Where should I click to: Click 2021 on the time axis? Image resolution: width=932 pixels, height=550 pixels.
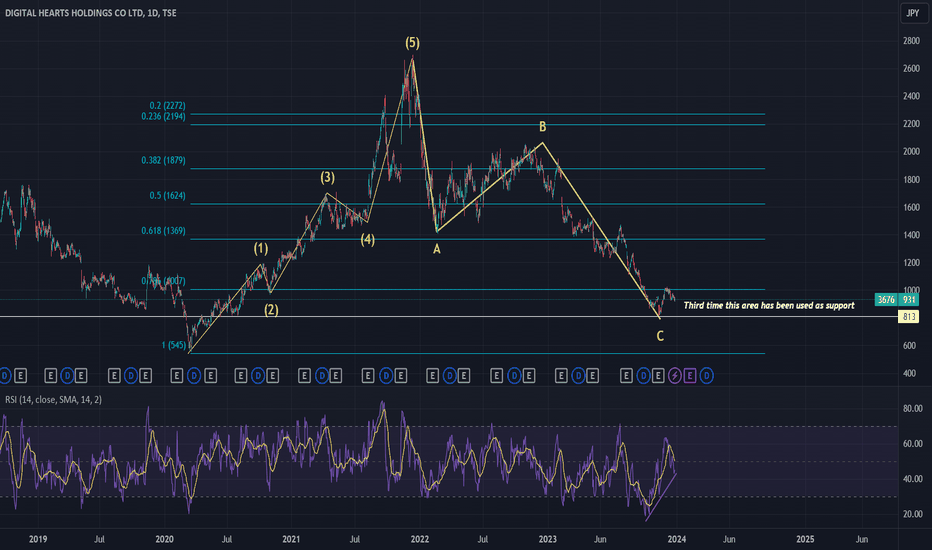(291, 539)
